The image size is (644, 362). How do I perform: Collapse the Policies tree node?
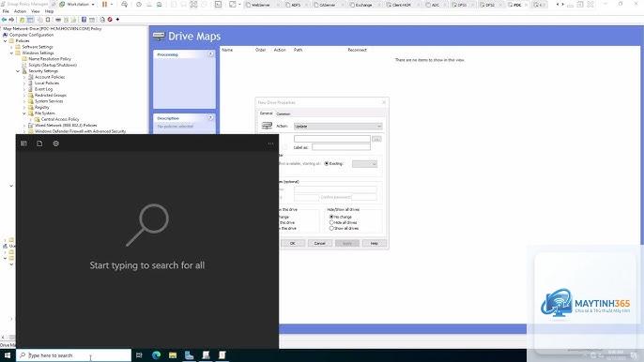point(6,41)
